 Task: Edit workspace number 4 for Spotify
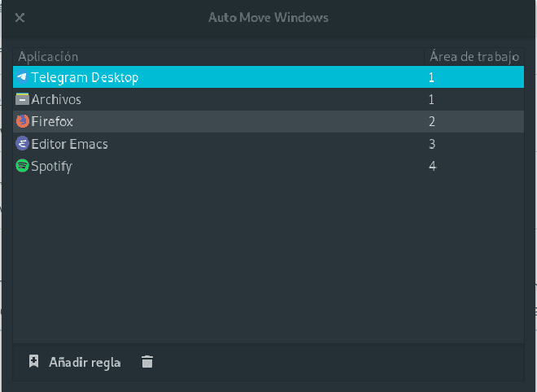432,166
